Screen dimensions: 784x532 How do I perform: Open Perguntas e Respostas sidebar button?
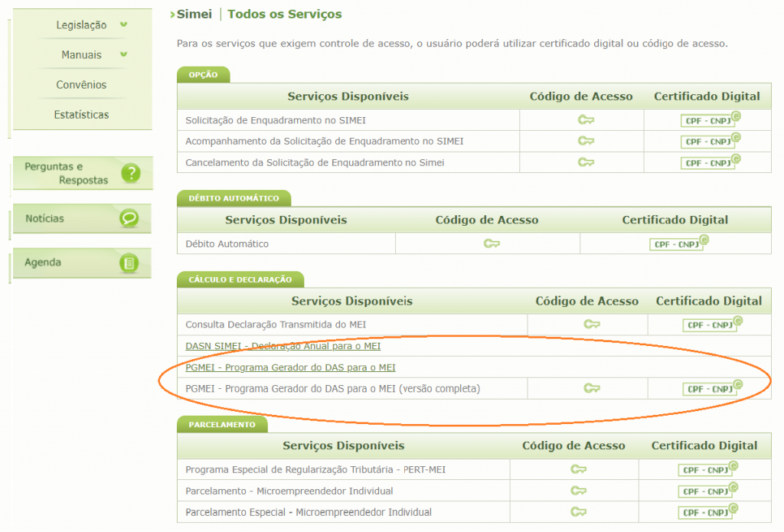coord(83,173)
